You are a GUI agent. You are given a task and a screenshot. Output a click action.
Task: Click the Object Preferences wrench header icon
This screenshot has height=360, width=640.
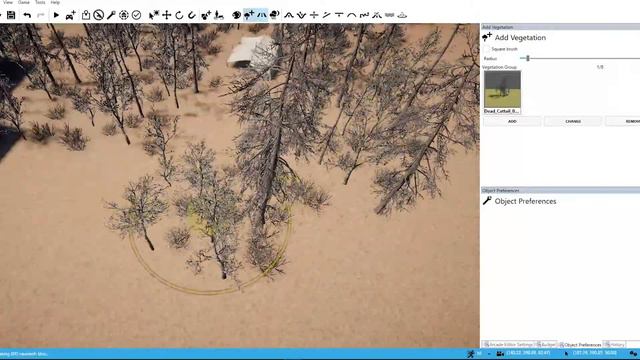(487, 201)
